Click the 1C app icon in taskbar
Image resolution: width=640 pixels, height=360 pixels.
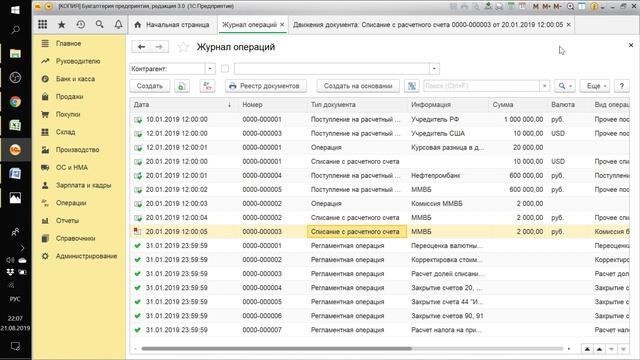pyautogui.click(x=16, y=150)
